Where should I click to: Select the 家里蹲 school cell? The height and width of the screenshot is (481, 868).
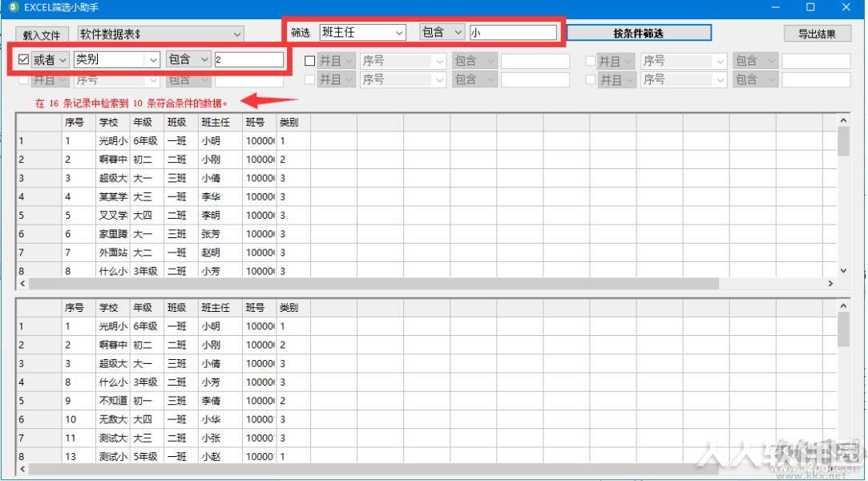[113, 234]
